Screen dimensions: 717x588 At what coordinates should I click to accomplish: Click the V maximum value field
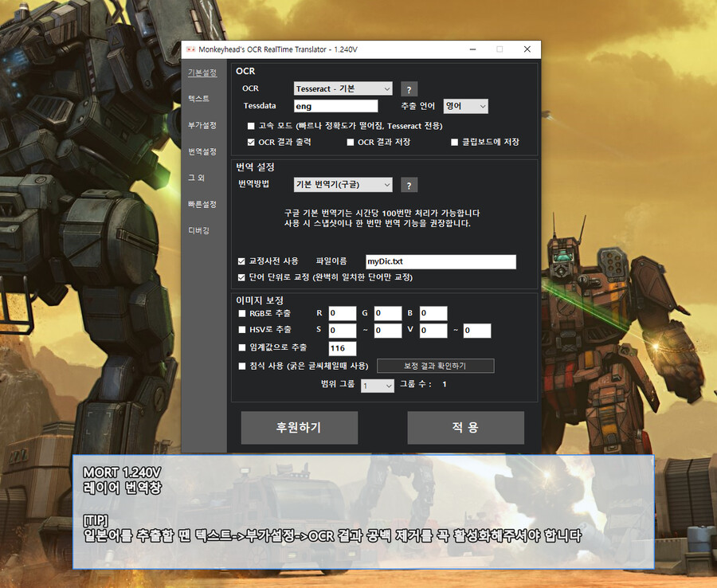[477, 330]
